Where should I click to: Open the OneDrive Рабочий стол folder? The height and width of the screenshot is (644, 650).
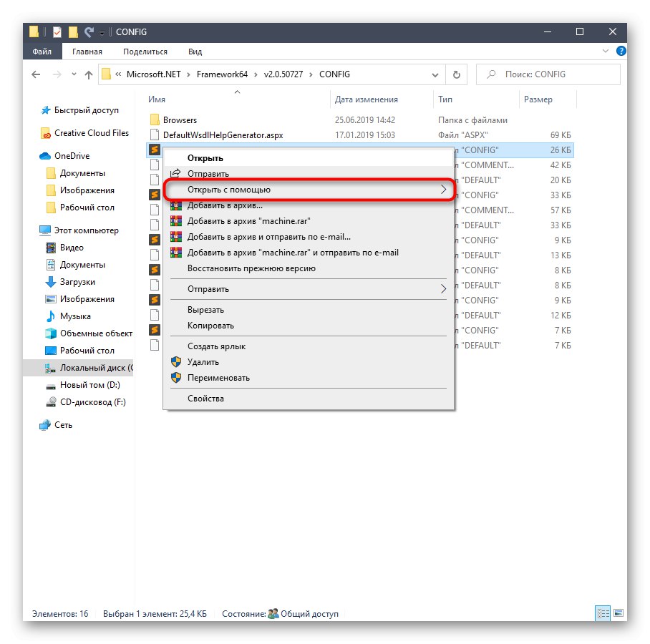[x=87, y=208]
